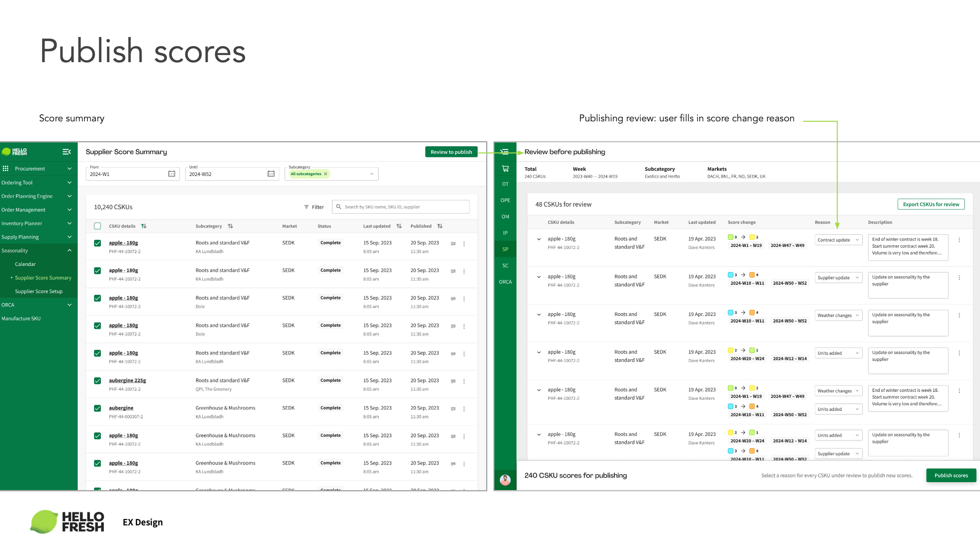Viewport: 980px width, 551px height.
Task: Open Supplier Score Setup menu item
Action: point(39,291)
